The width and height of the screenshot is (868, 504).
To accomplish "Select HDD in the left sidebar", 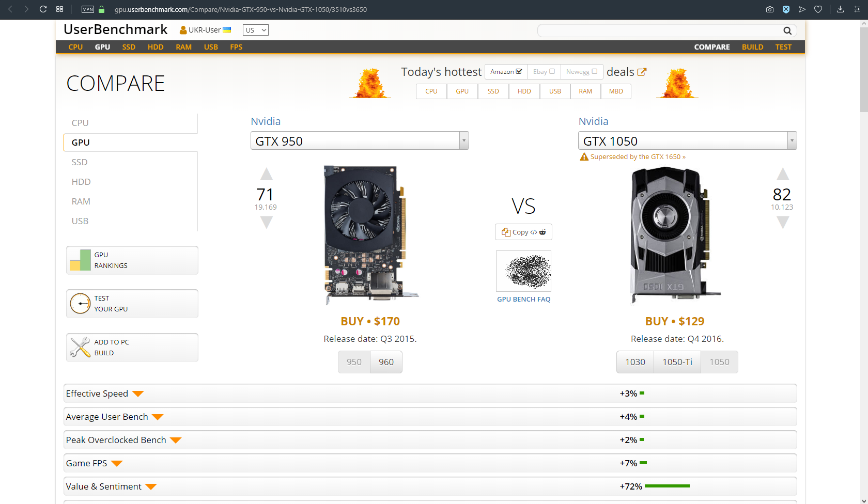I will 81,182.
